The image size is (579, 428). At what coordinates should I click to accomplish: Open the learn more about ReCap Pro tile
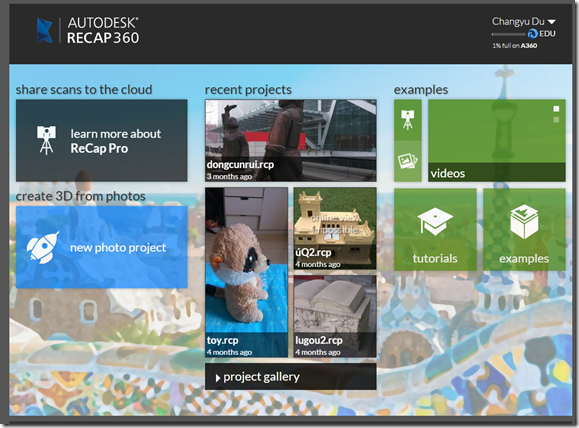(102, 140)
